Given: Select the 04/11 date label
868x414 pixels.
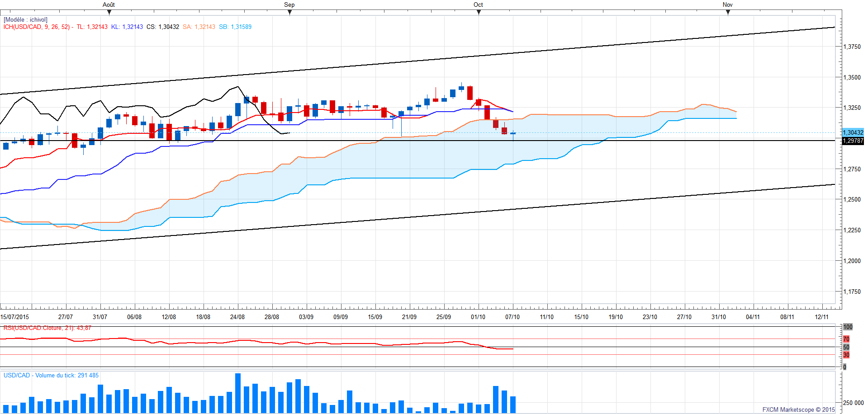Looking at the screenshot, I should (753, 317).
